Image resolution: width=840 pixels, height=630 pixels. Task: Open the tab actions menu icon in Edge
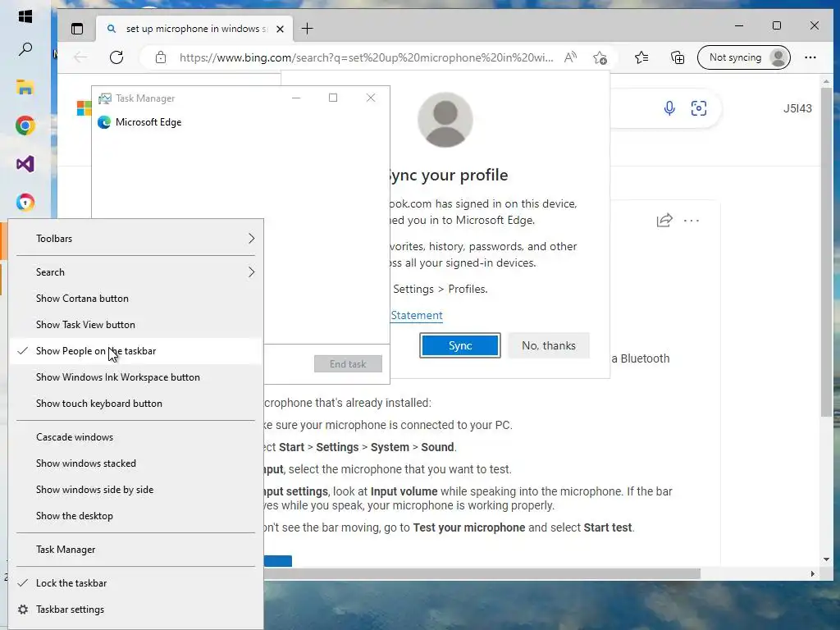pos(77,29)
